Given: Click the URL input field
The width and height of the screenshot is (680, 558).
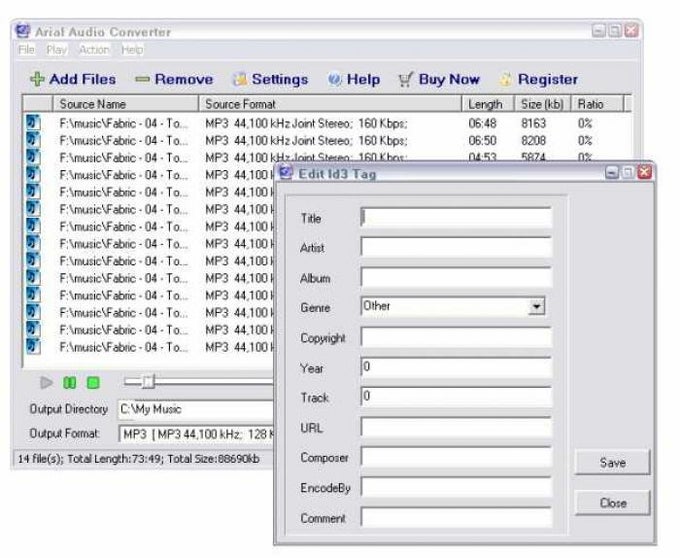Looking at the screenshot, I should coord(456,427).
